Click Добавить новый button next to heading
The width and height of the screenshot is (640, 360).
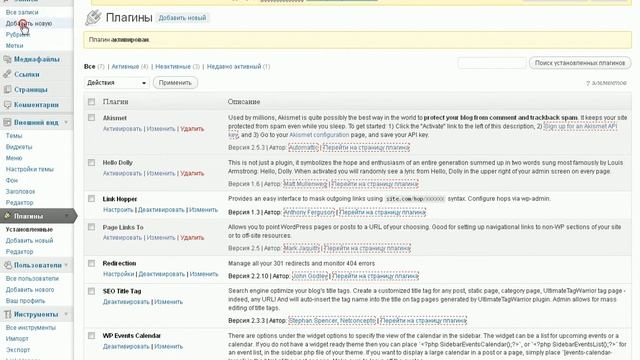[182, 18]
